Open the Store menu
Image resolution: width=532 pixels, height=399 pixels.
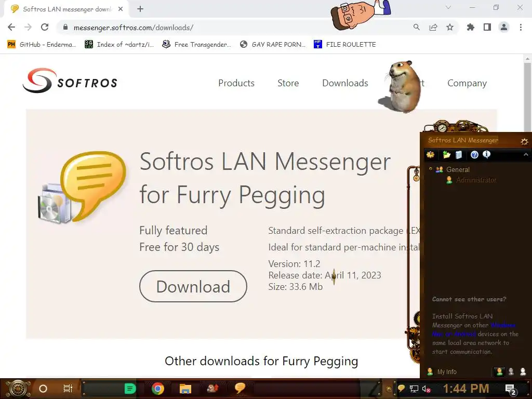tap(288, 83)
